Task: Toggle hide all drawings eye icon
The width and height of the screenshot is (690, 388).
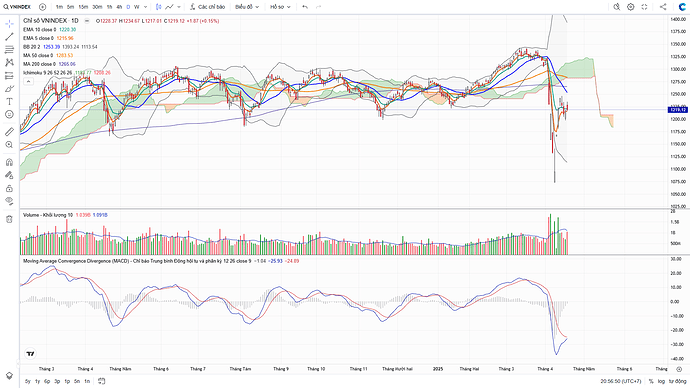Action: click(9, 201)
